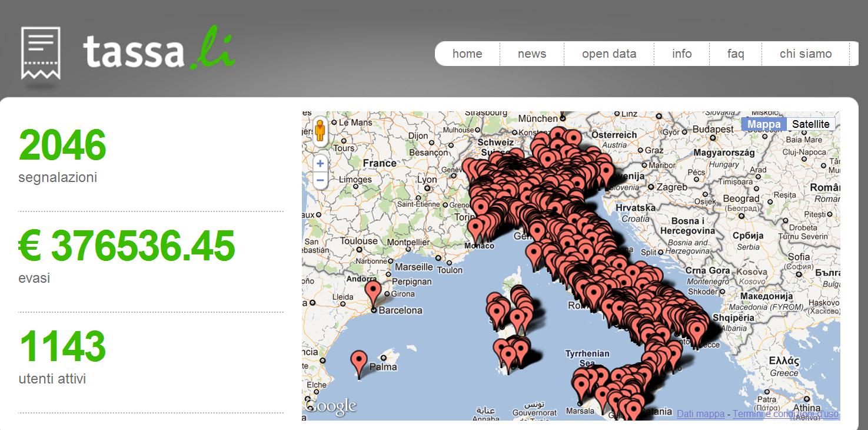Open Termini e condizioni d'uso link
This screenshot has width=868, height=430.
click(x=786, y=414)
